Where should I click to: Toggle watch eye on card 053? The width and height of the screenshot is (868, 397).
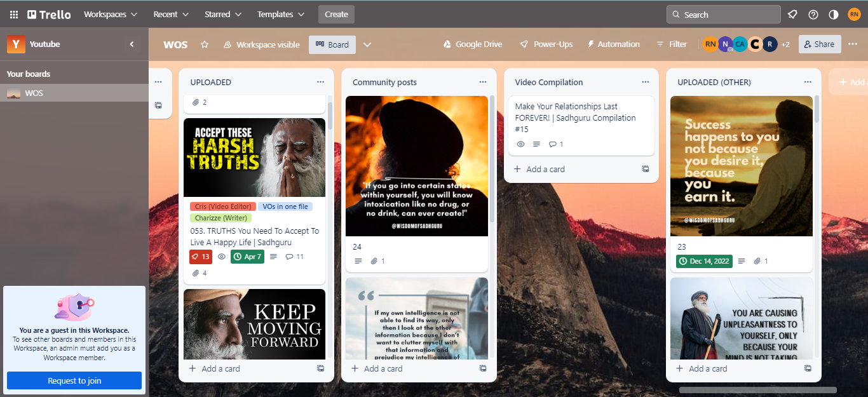tap(222, 257)
